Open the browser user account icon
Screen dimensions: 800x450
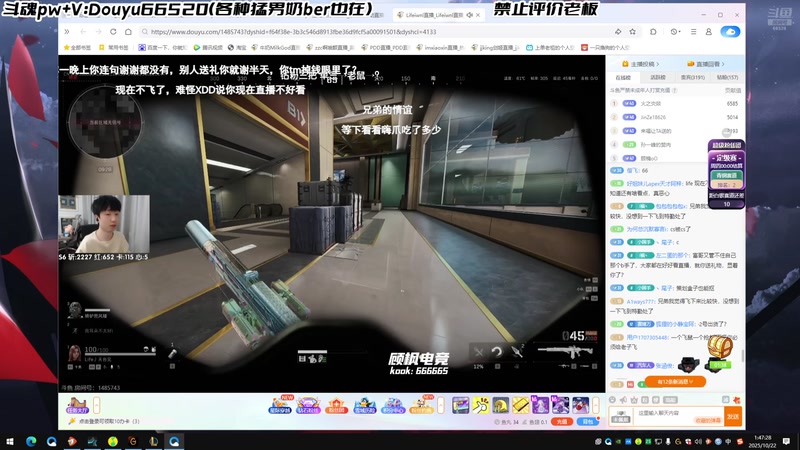709,32
